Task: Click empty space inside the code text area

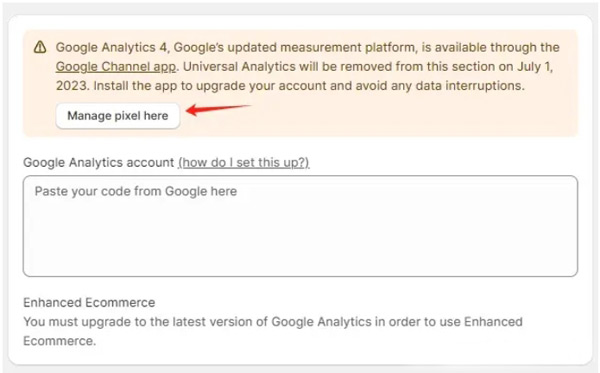Action: (x=300, y=239)
